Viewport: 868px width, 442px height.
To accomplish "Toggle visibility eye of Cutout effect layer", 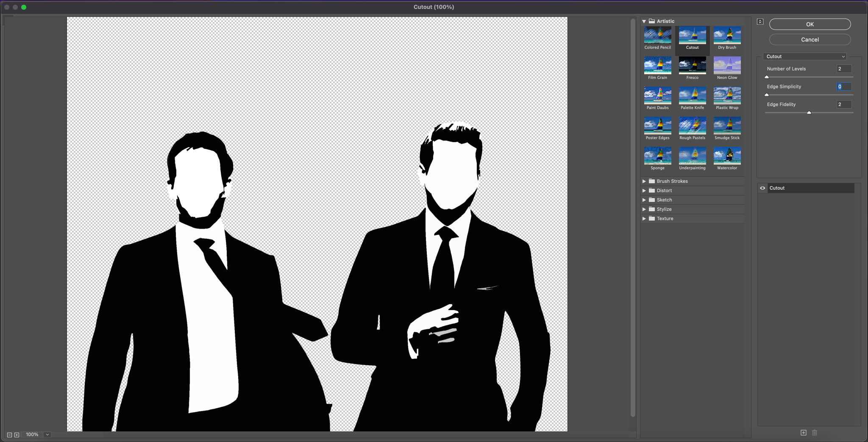I will tap(762, 188).
